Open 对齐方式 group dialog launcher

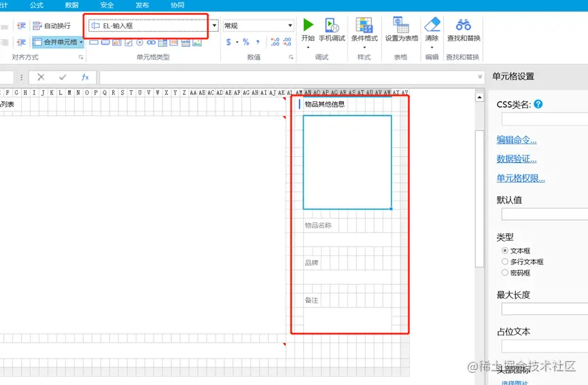click(81, 57)
